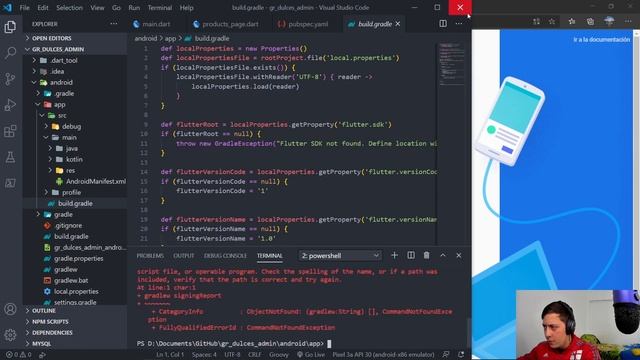Screen dimensions: 640x360
Task: Open Manage settings gear icon
Action: click(x=10, y=335)
